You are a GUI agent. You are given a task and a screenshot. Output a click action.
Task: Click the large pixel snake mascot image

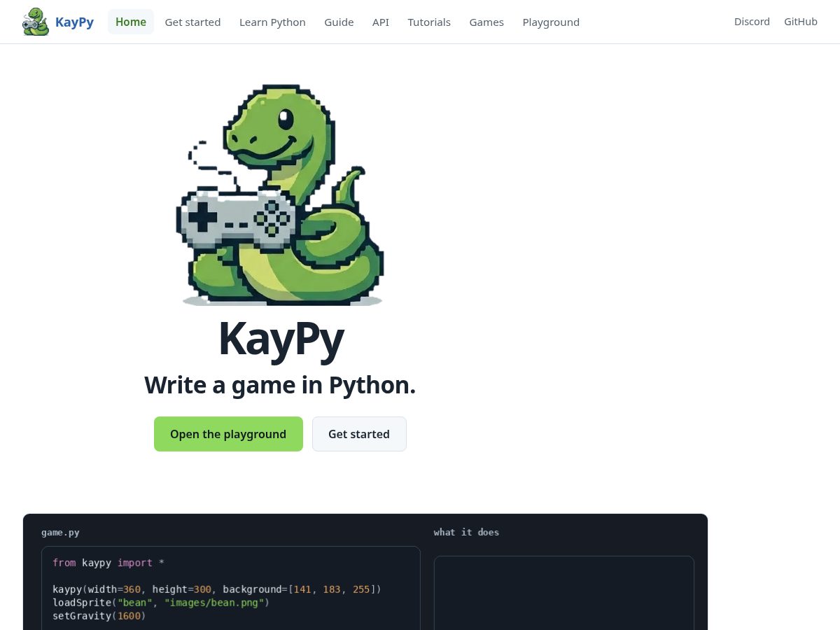(280, 195)
